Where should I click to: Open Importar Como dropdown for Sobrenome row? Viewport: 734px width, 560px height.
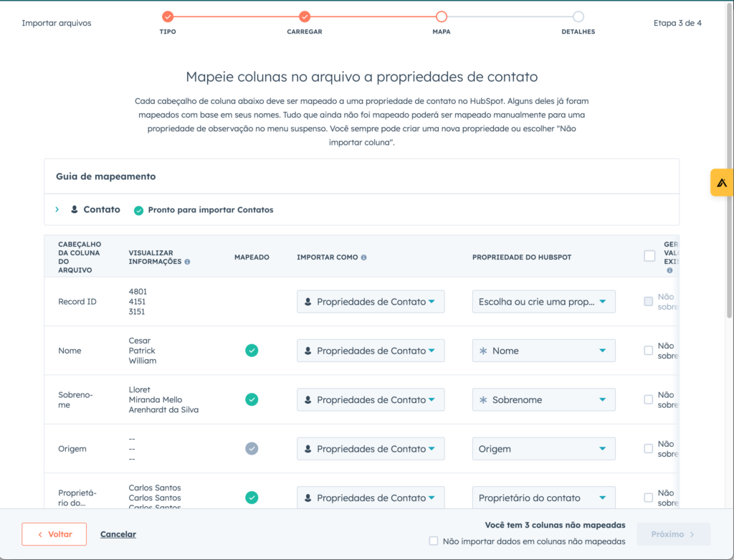[371, 400]
